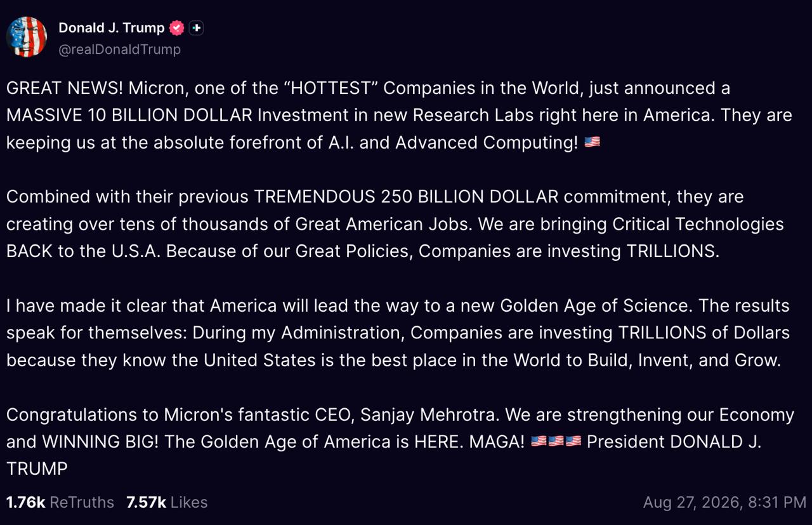Open the @realDonaldTrump handle link

[119, 49]
